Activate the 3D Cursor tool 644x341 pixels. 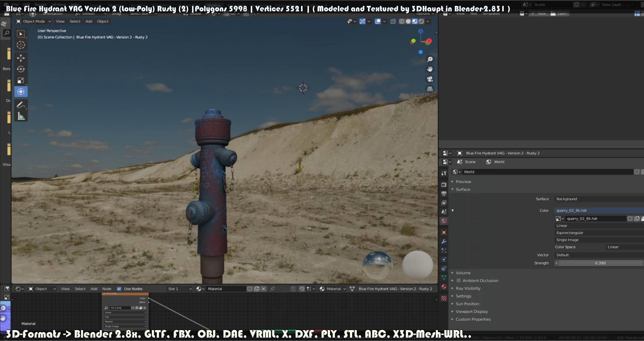coord(21,45)
